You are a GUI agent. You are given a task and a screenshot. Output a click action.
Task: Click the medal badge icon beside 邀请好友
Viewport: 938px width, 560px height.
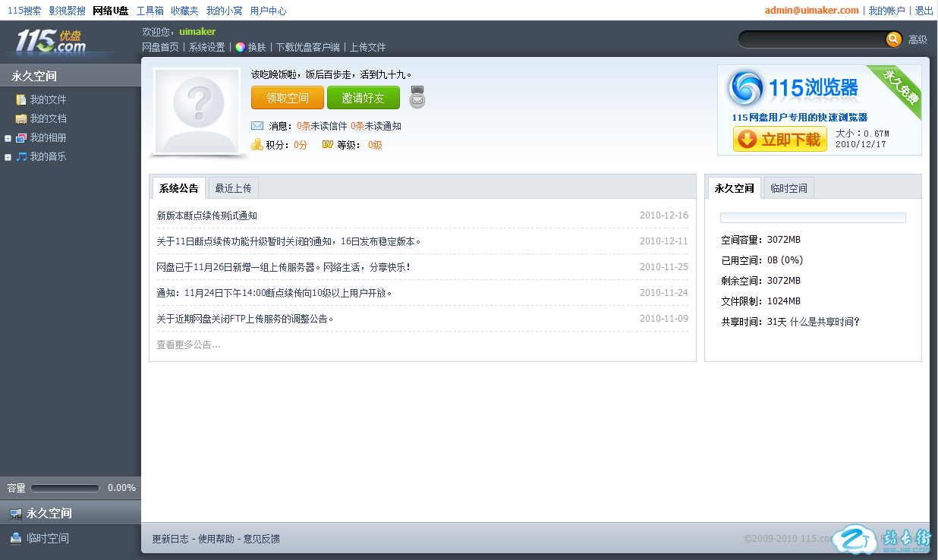coord(417,97)
